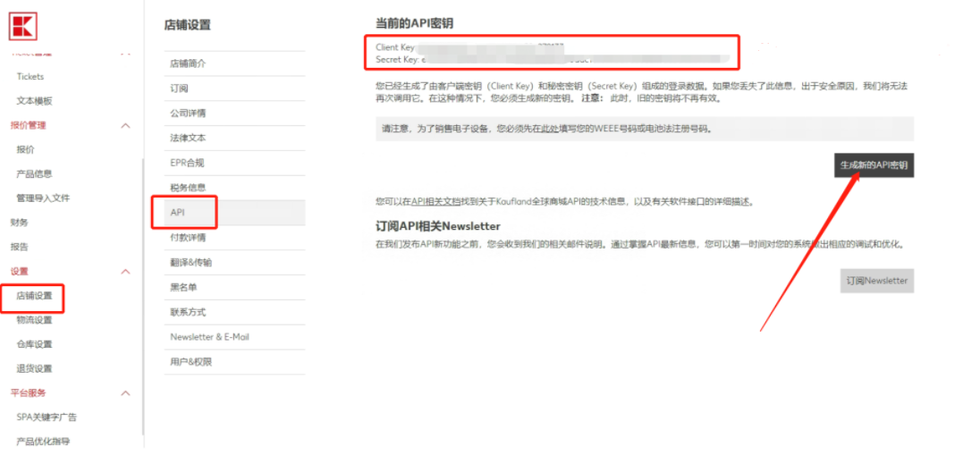Screen dimensions: 980x464
Task: Collapse the 设置 section chevron
Action: click(125, 272)
